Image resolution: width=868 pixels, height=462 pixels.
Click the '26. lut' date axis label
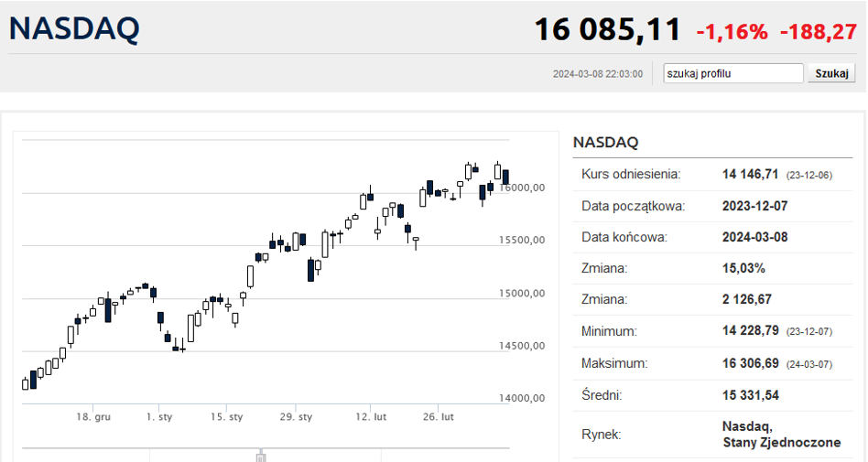coord(439,416)
